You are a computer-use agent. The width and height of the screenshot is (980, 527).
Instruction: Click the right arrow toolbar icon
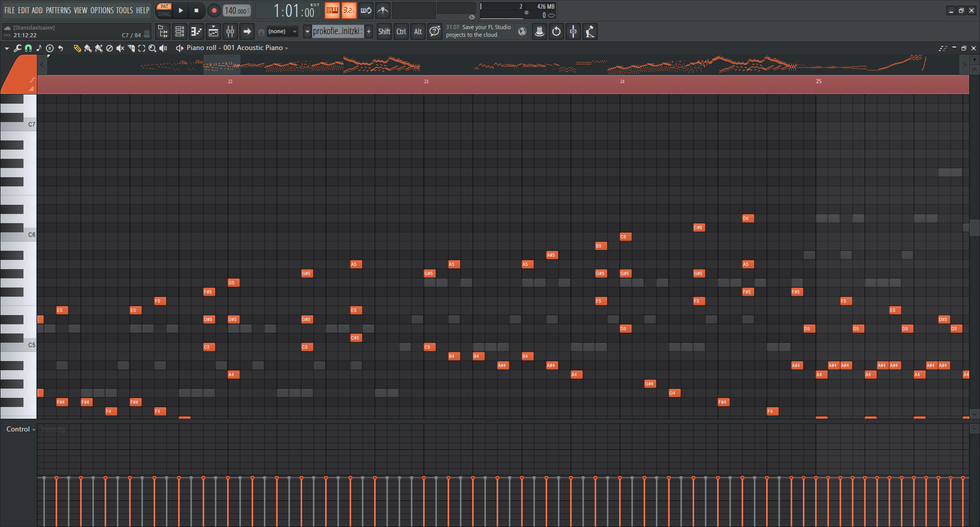(247, 32)
